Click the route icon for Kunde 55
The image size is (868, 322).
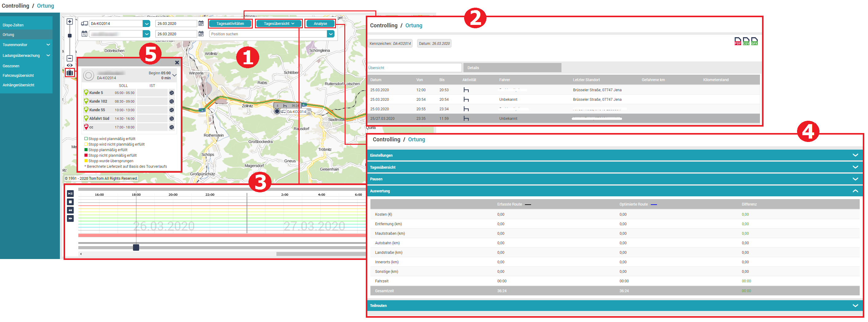[171, 110]
